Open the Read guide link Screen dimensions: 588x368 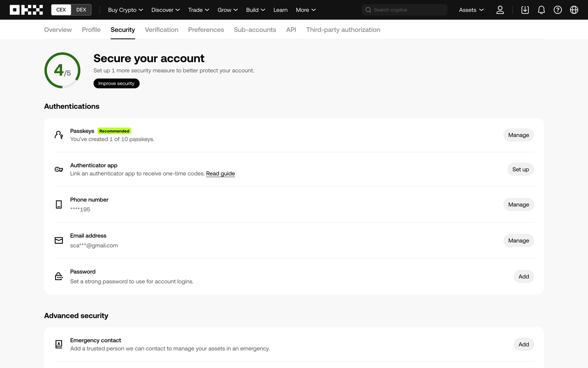click(x=220, y=173)
